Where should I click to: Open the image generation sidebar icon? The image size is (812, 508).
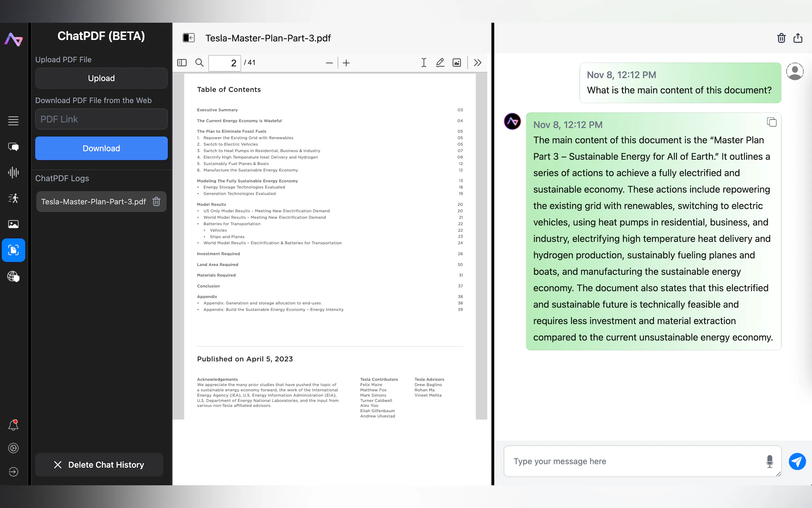pos(13,224)
